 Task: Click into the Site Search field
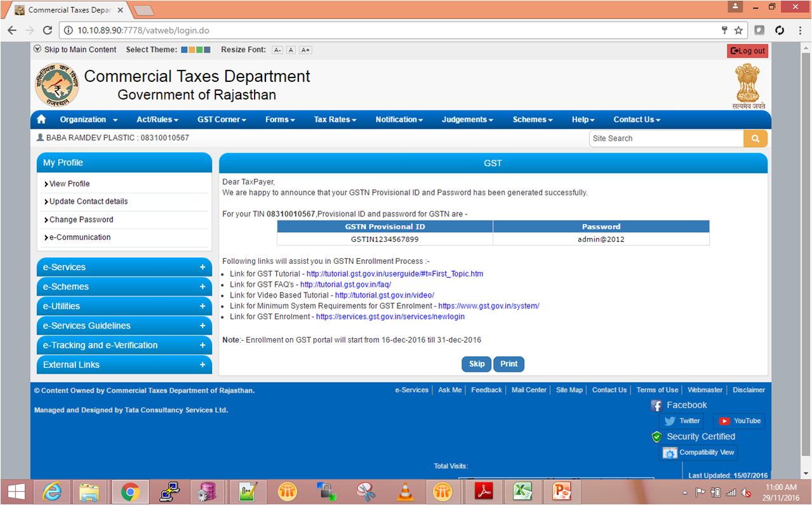(x=665, y=138)
